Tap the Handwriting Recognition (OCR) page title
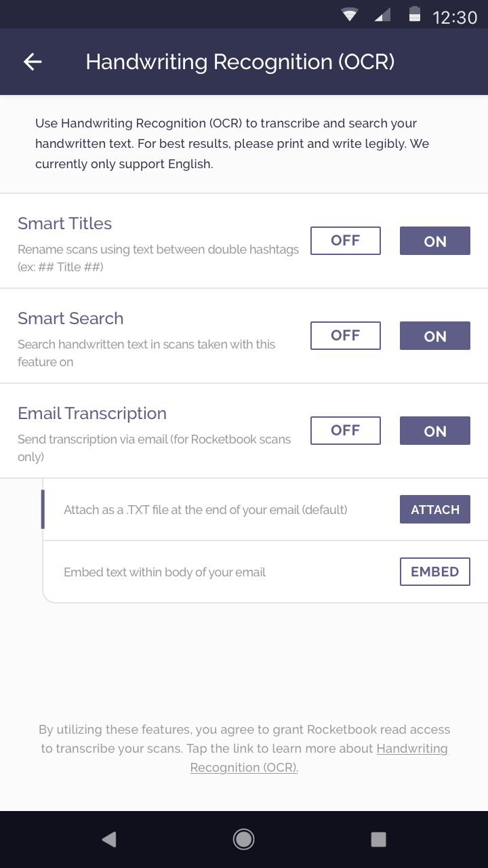This screenshot has width=488, height=868. point(240,62)
